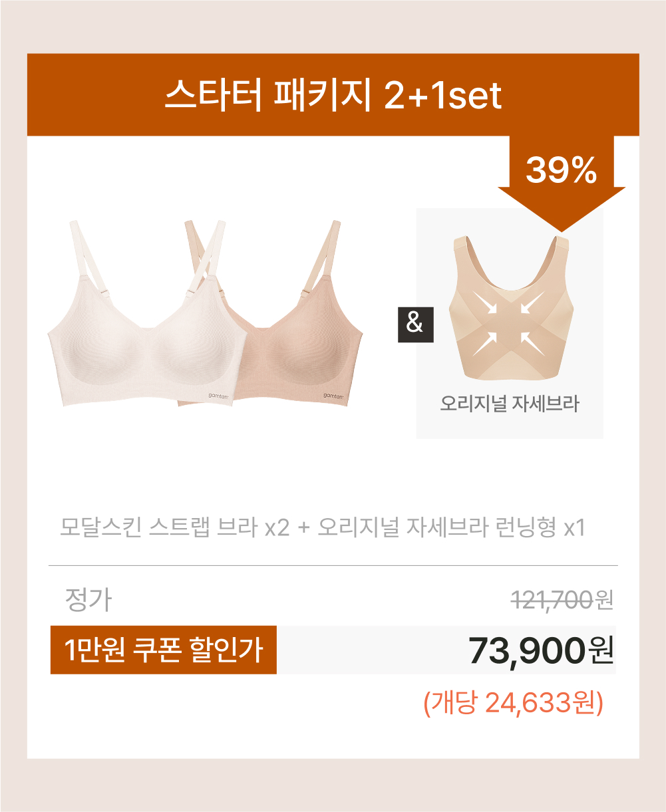Click the struck-through 121,700원 price
The image size is (666, 812).
click(x=562, y=601)
